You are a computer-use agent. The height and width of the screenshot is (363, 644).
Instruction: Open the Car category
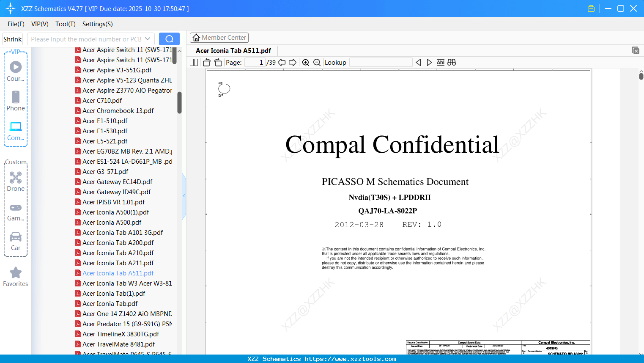[16, 241]
